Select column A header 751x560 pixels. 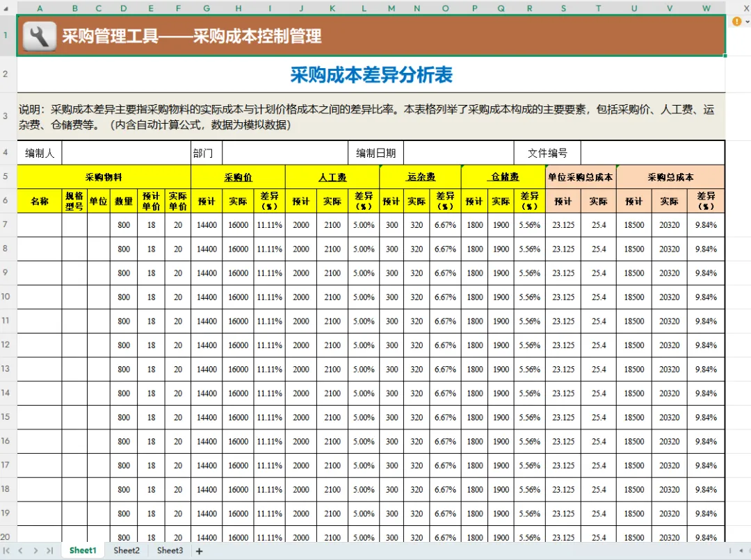(x=40, y=8)
